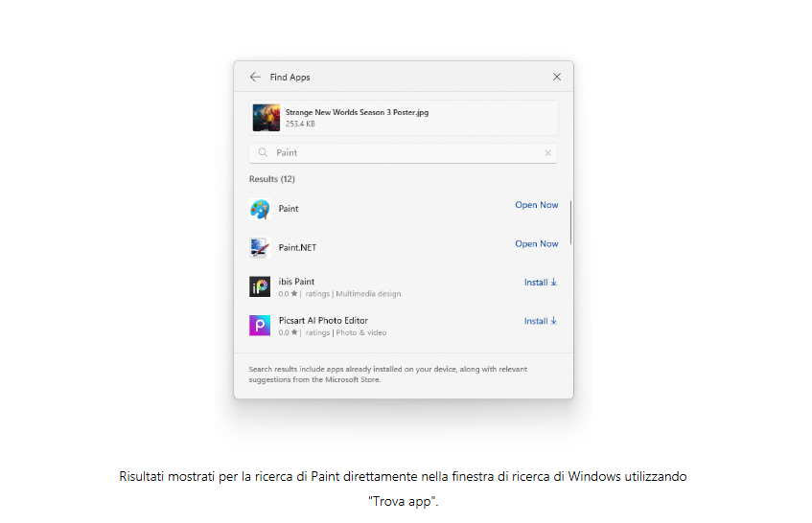Image resolution: width=812 pixels, height=523 pixels.
Task: Click the Multimedia design category text
Action: click(368, 294)
